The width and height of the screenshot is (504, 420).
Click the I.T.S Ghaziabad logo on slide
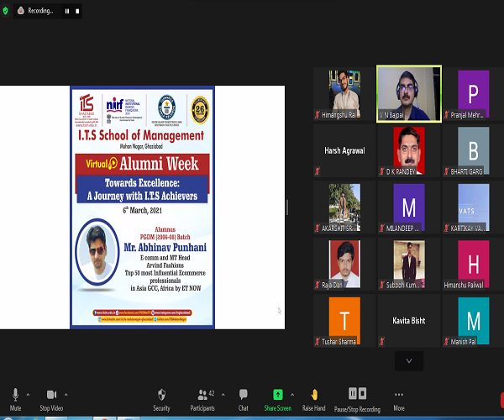87,110
